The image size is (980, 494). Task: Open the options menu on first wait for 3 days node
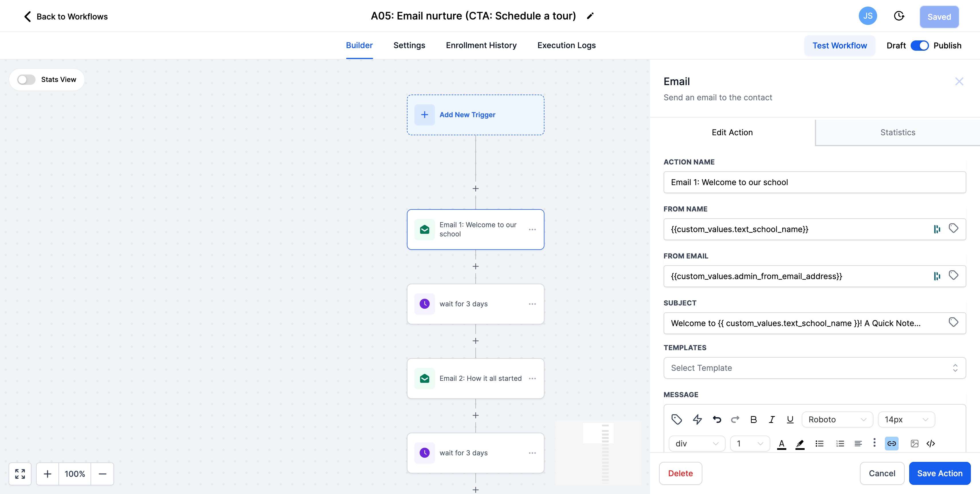[x=532, y=304]
